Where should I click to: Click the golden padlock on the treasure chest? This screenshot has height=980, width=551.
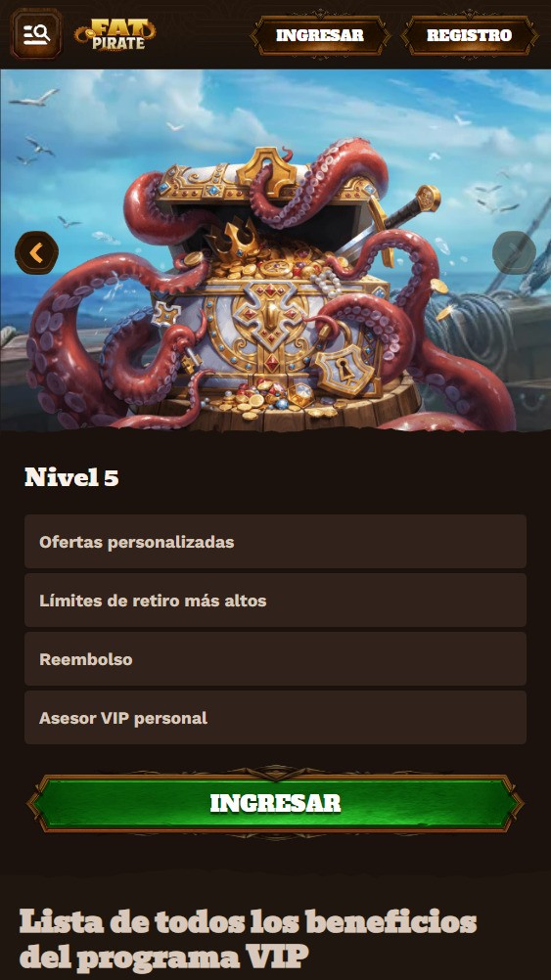tap(344, 371)
